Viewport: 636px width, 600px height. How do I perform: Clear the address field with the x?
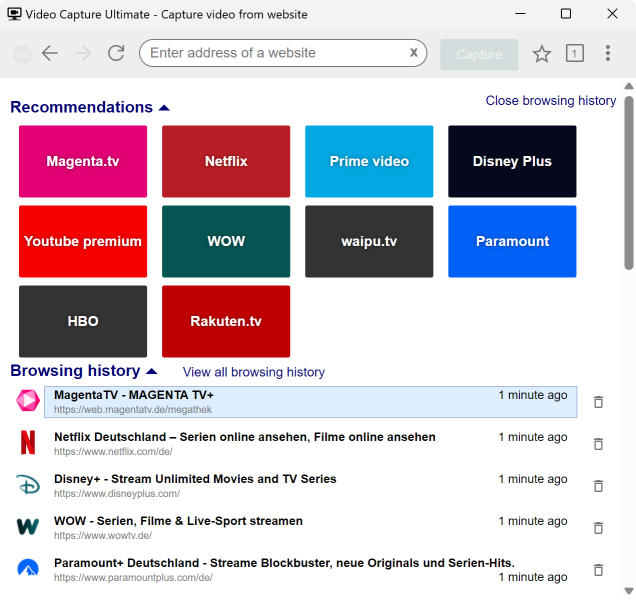point(413,53)
